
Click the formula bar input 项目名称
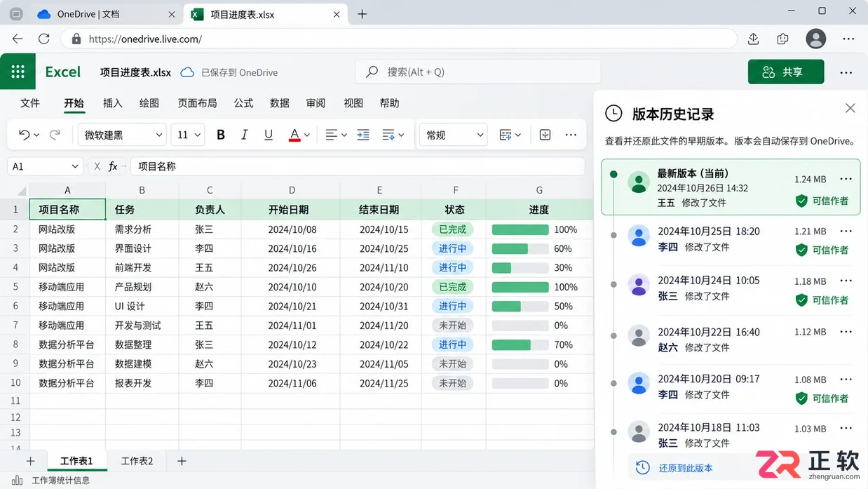tap(358, 166)
